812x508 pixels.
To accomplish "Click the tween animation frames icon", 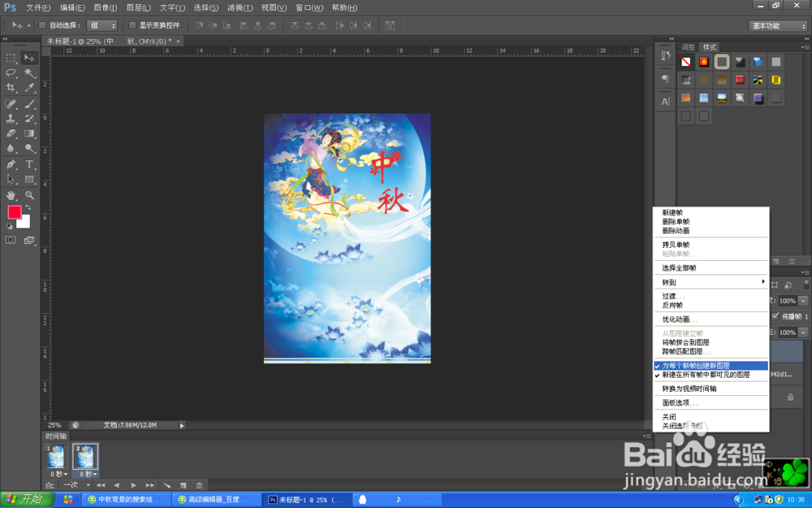I will [x=166, y=485].
